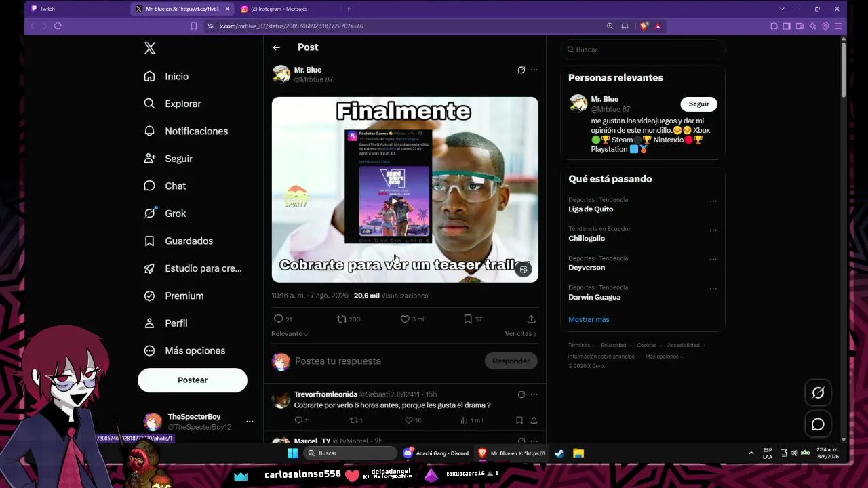Open the Windows Start menu
Image resolution: width=868 pixels, height=488 pixels.
point(292,453)
